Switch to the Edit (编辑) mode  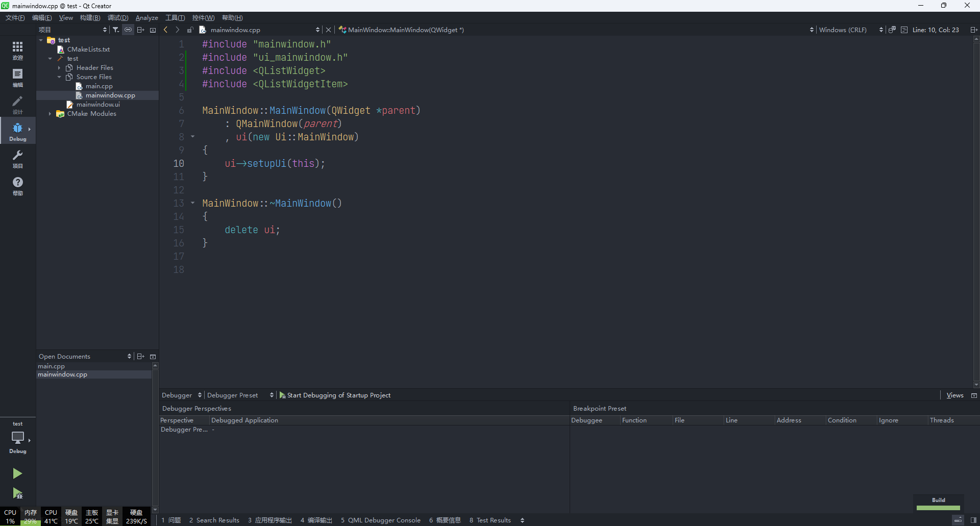pyautogui.click(x=18, y=77)
